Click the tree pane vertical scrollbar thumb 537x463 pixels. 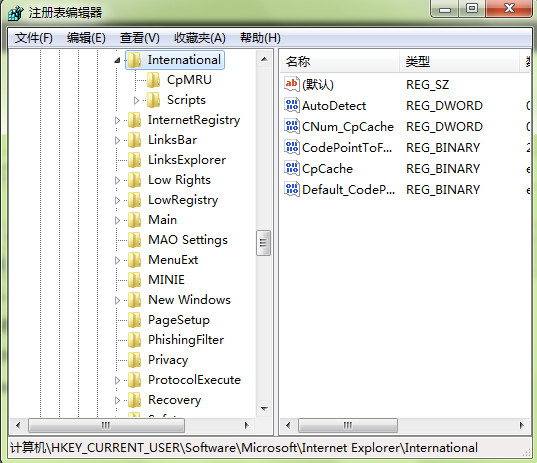[x=264, y=243]
